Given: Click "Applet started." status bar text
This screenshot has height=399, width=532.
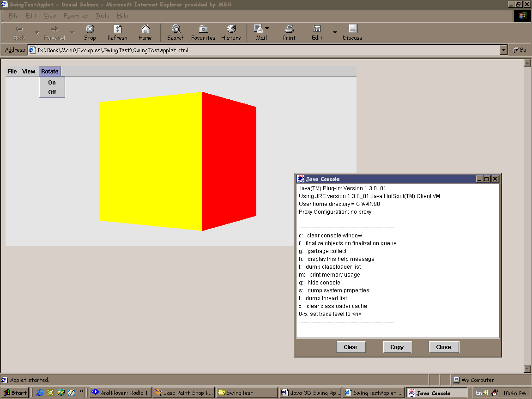Looking at the screenshot, I should click(30, 380).
